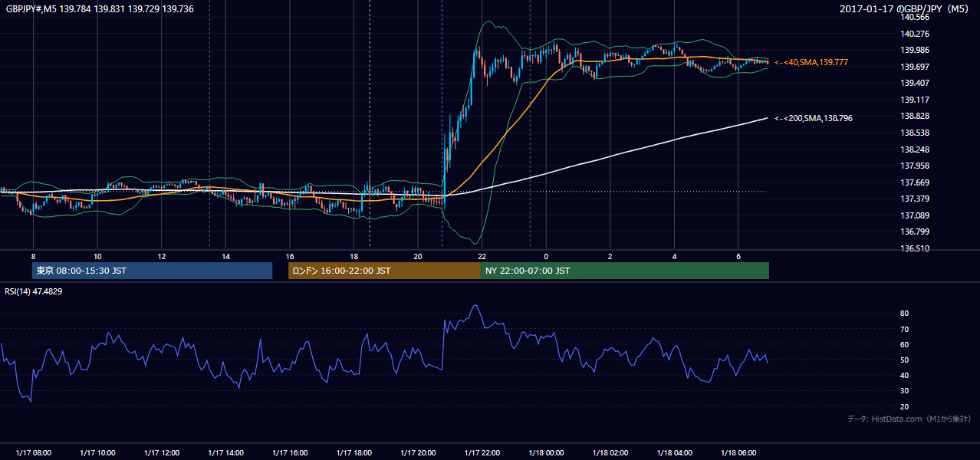Viewport: 980px width, 460px height.
Task: Click the RSI(14) 47.4829 indicator label
Action: click(x=34, y=291)
